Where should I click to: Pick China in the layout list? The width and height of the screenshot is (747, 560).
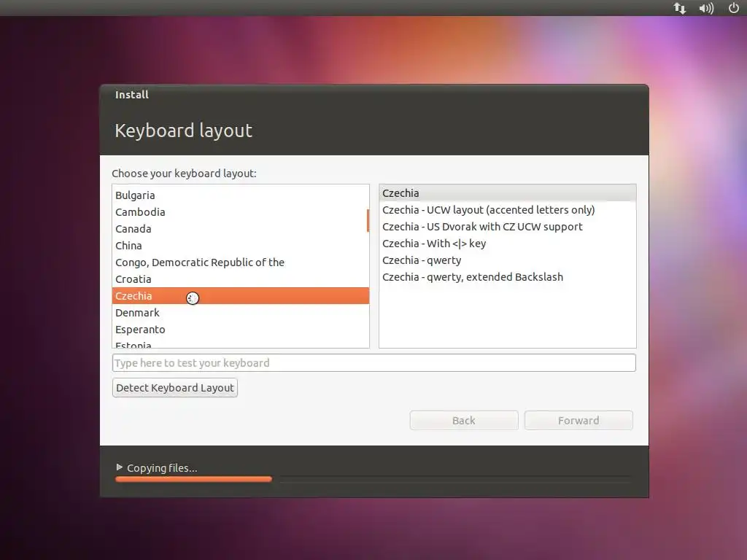click(x=241, y=246)
